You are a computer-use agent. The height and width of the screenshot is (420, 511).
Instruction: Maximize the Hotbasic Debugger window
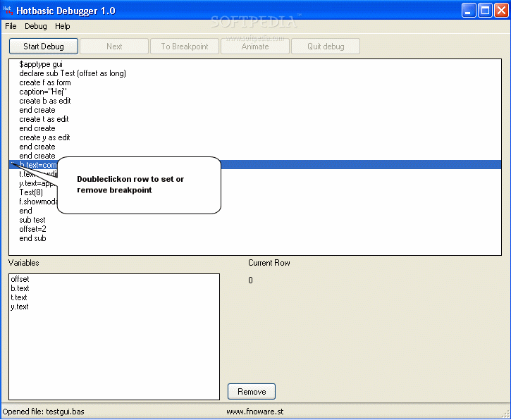485,11
